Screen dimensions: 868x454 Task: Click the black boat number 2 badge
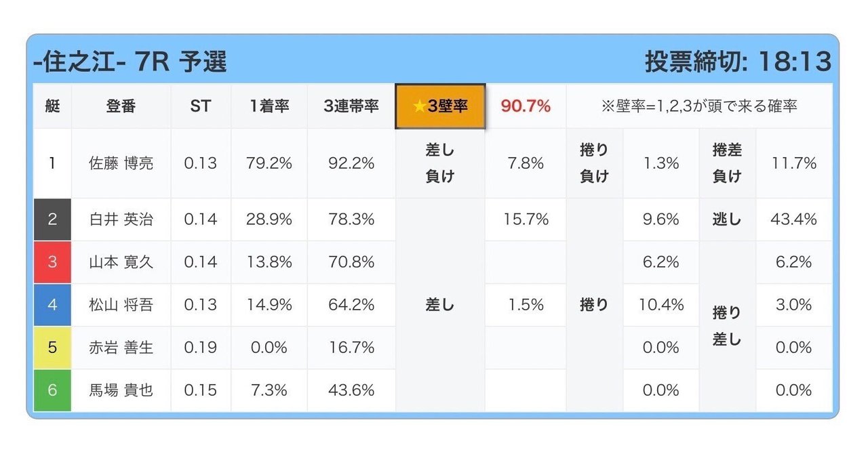(52, 220)
